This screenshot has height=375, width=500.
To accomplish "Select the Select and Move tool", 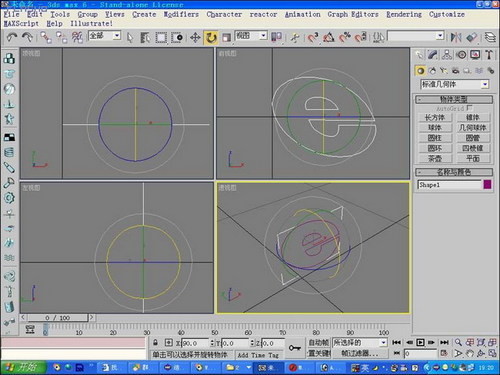I will (x=195, y=37).
